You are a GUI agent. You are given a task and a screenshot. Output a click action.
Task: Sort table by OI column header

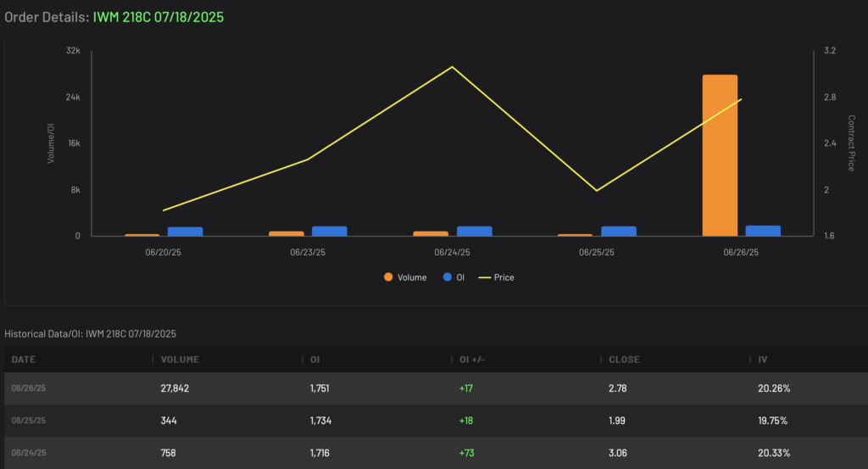[315, 360]
